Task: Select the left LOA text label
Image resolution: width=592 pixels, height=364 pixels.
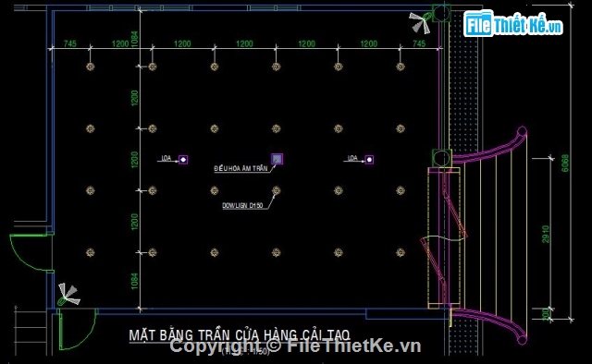Action: [166, 158]
